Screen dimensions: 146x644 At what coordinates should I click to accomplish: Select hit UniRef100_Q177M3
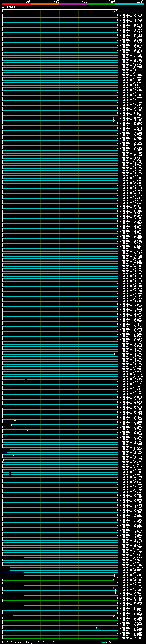click(x=131, y=238)
